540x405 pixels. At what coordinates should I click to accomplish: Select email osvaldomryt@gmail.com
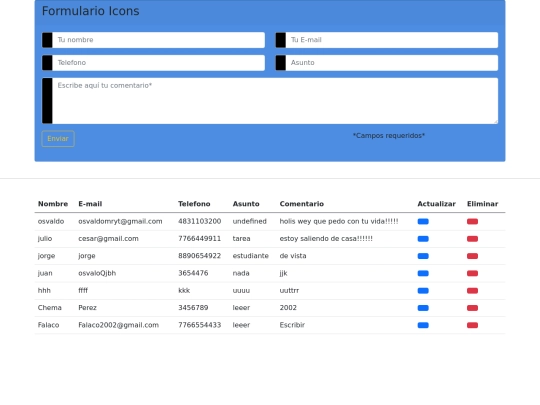[120, 221]
